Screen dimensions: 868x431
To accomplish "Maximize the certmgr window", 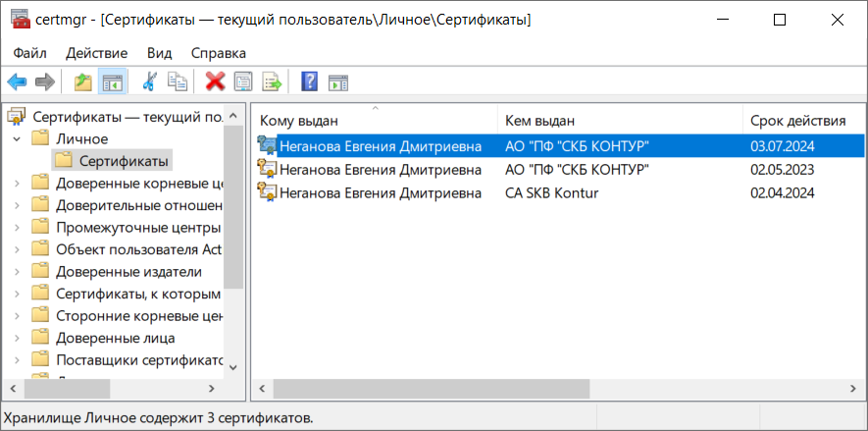I will (780, 20).
